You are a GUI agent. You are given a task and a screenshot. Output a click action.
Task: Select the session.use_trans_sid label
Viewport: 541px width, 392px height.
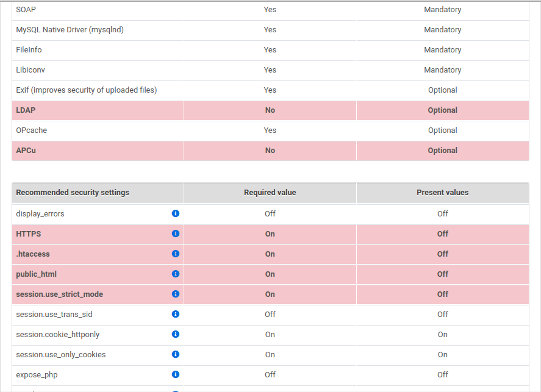(x=54, y=315)
